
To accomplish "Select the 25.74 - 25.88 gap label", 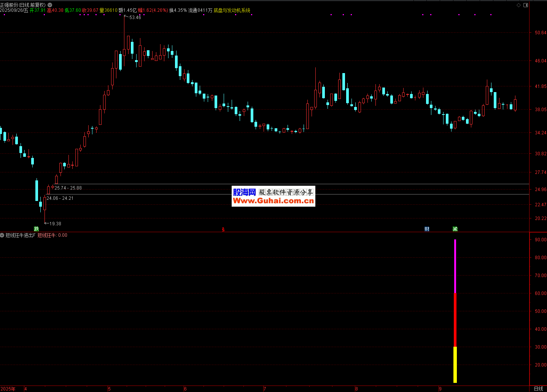I will pyautogui.click(x=68, y=188).
